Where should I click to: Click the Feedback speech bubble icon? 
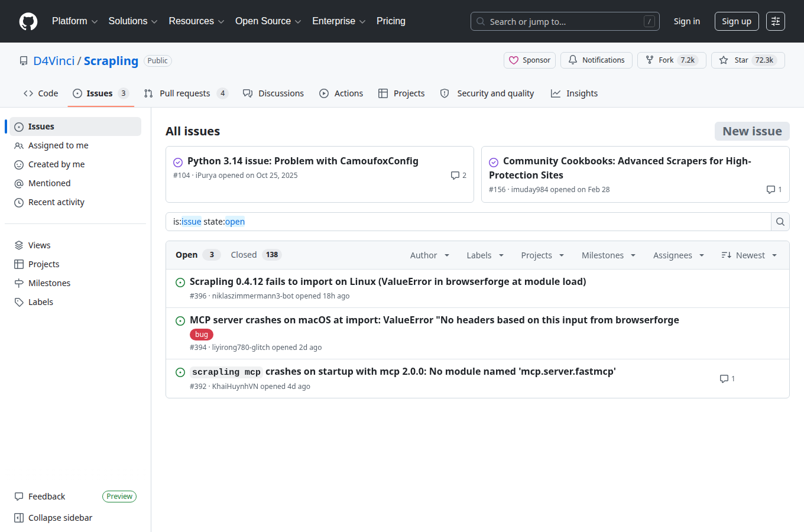19,497
